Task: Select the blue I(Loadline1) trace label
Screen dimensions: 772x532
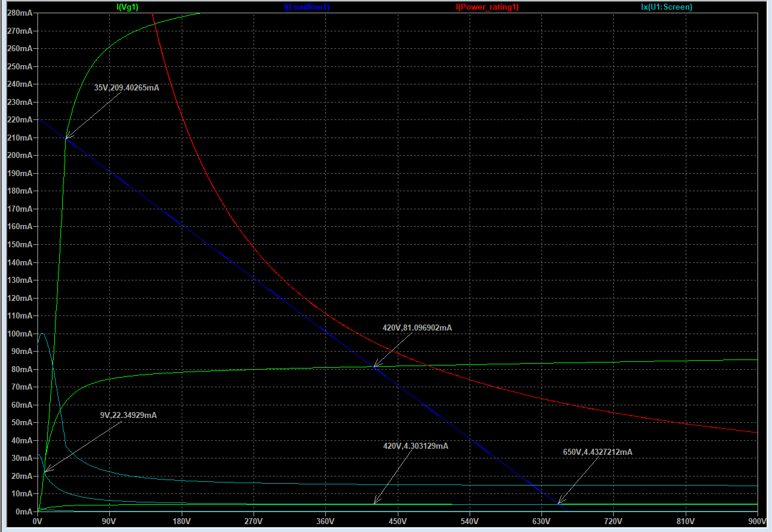Action: click(307, 7)
